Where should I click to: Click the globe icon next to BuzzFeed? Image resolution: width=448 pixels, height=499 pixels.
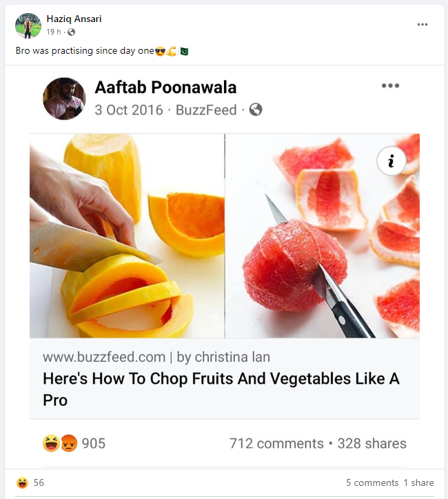click(256, 110)
